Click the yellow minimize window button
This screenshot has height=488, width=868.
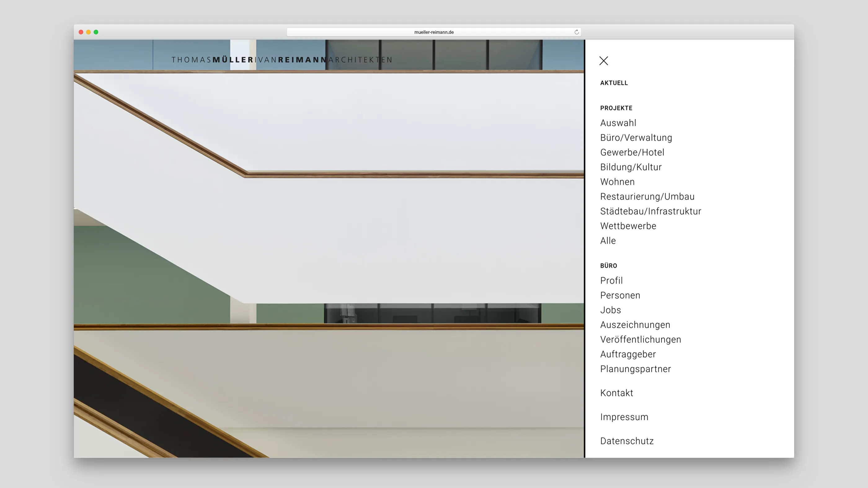coord(88,32)
